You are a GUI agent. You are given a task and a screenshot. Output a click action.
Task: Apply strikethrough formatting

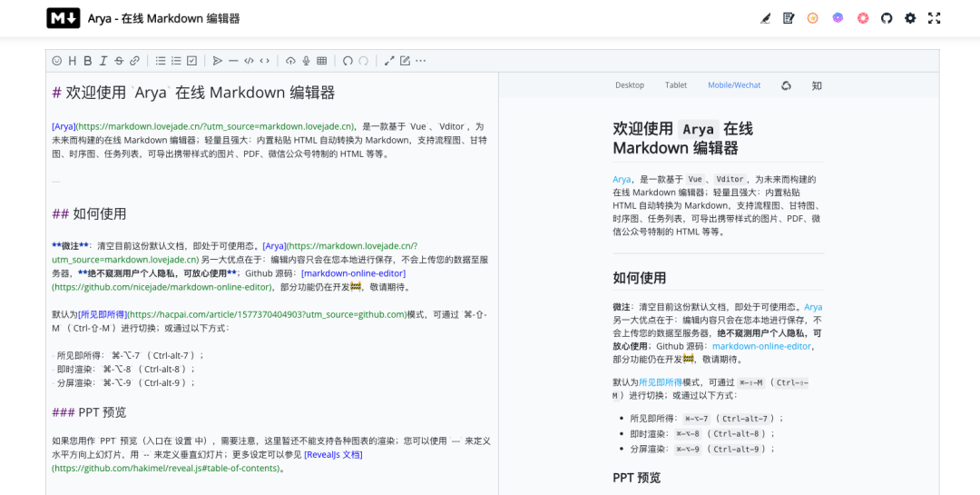click(119, 61)
